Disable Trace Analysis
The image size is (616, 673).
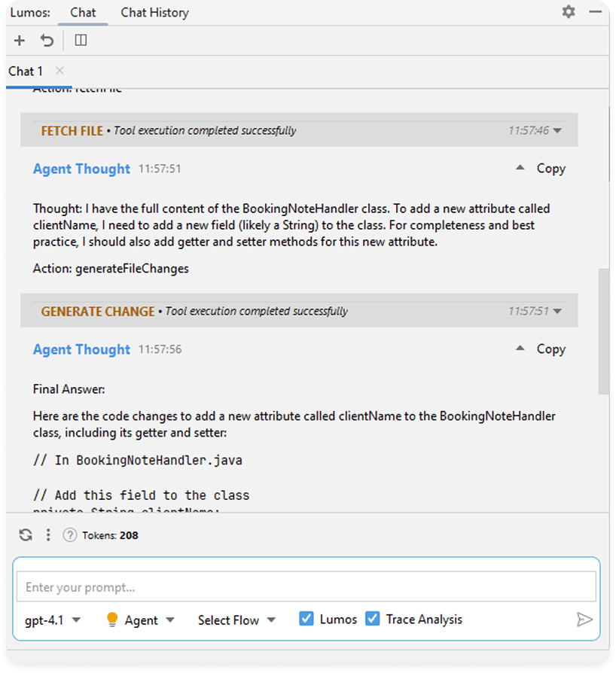coord(374,617)
